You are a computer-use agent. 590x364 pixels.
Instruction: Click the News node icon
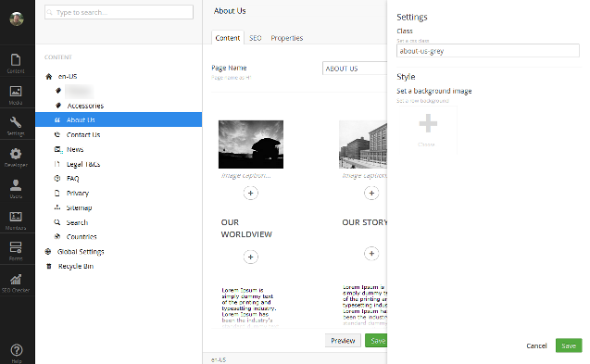point(57,149)
